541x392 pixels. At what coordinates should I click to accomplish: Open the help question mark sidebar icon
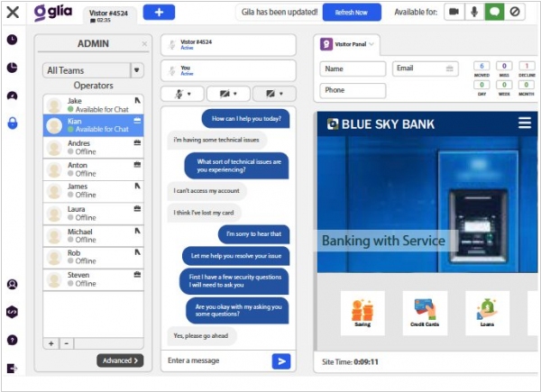[12, 340]
